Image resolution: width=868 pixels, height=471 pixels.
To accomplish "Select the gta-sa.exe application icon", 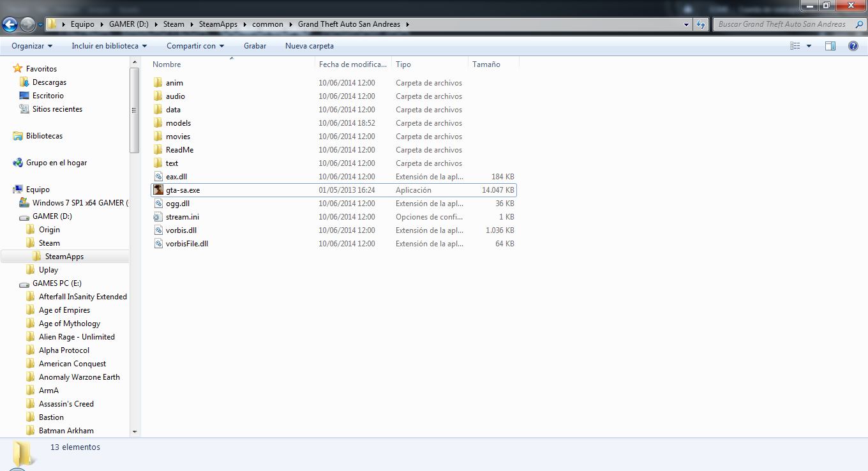I will 158,190.
